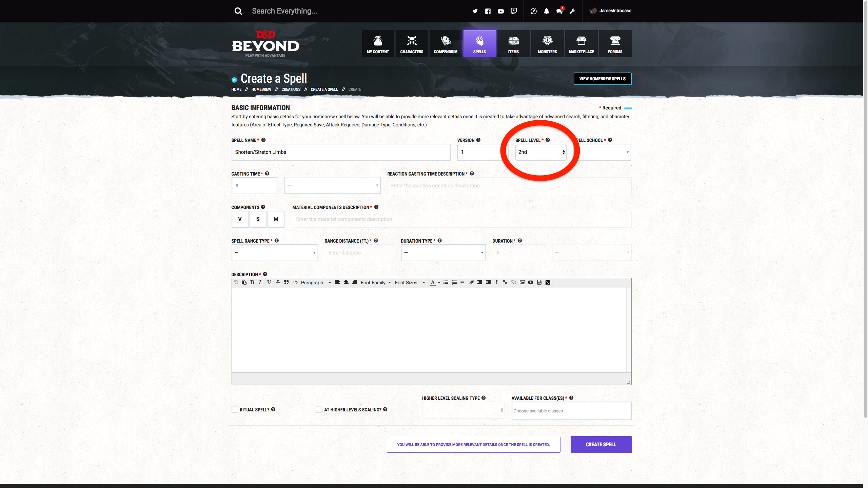Click the Spell Name input field

(341, 152)
